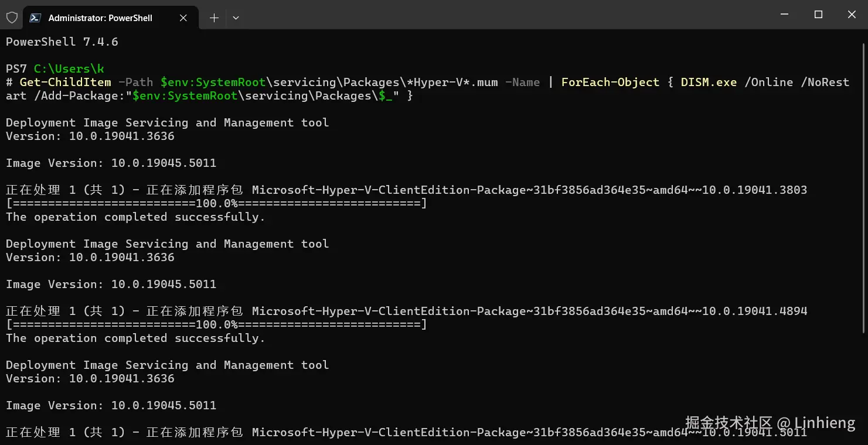Click DISM.exe in the command line
This screenshot has width=868, height=445.
click(709, 83)
